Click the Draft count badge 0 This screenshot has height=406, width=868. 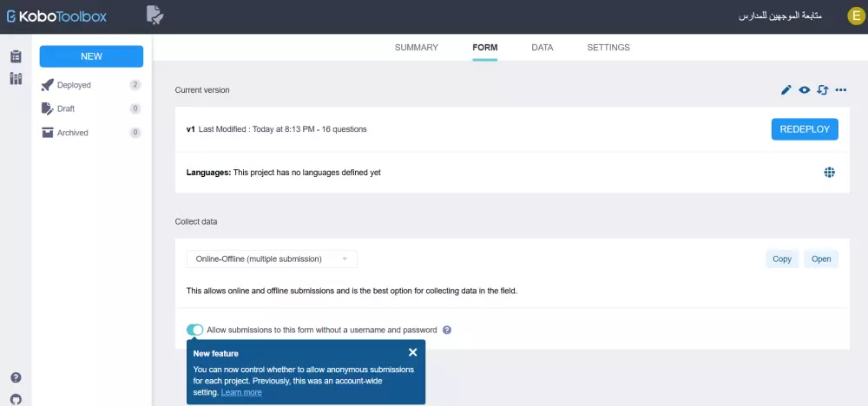click(x=135, y=109)
